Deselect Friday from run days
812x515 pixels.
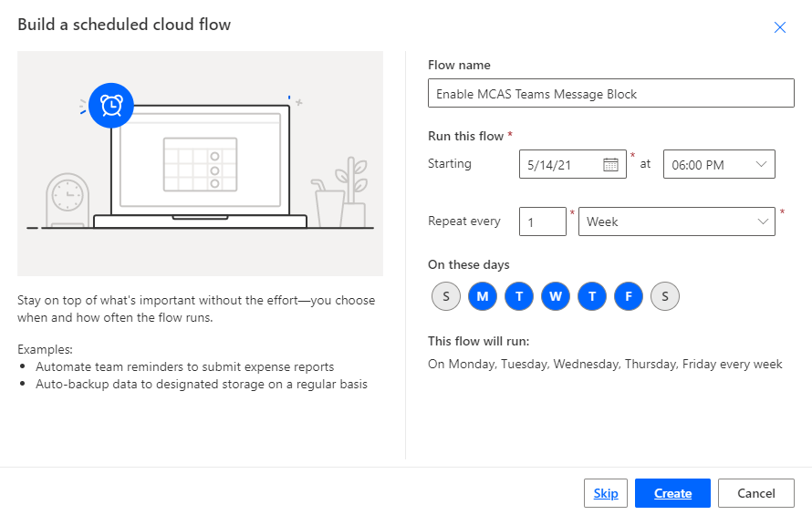coord(629,296)
